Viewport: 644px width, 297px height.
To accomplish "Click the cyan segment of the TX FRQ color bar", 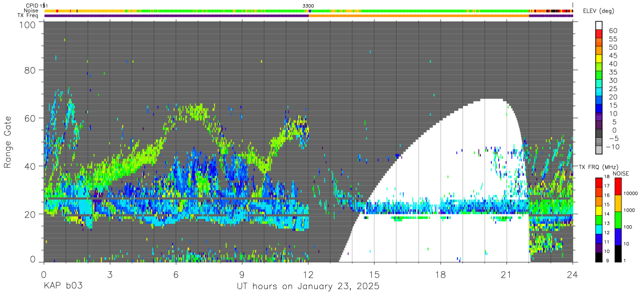I will click(598, 229).
